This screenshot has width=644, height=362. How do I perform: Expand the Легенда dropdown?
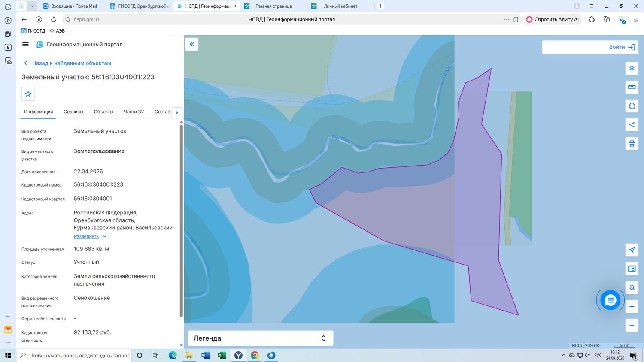click(261, 338)
